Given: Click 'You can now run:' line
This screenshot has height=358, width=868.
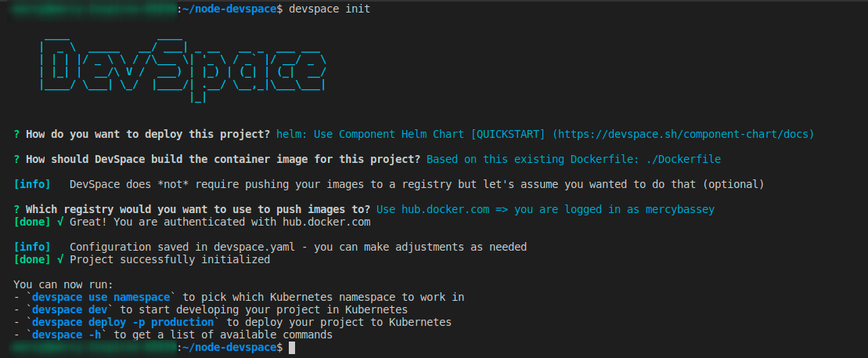Looking at the screenshot, I should click(63, 285).
